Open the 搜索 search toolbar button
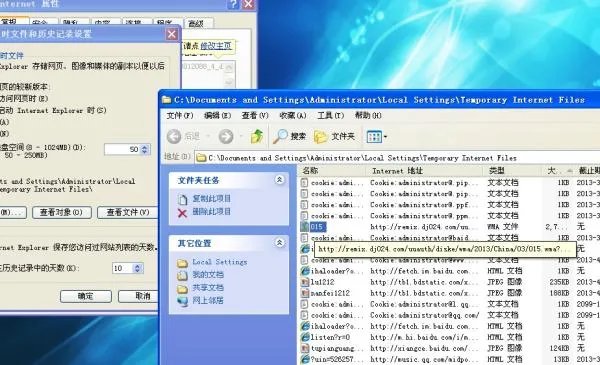This screenshot has height=365, width=600. (x=290, y=136)
